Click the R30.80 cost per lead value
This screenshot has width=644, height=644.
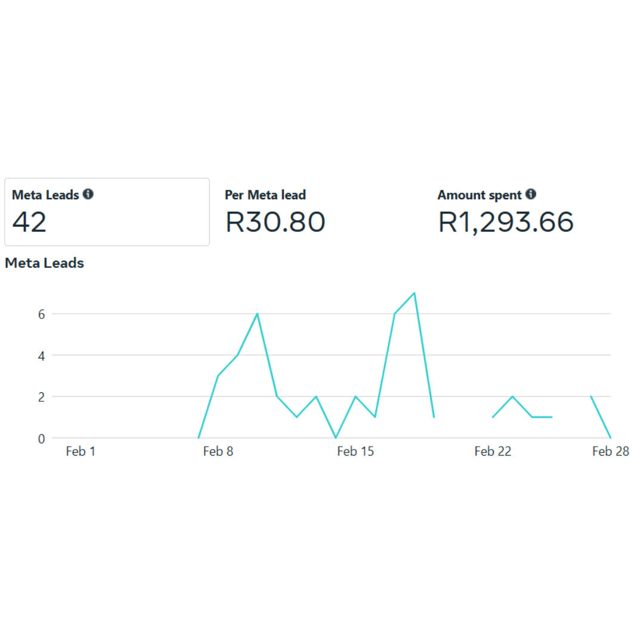pyautogui.click(x=275, y=222)
